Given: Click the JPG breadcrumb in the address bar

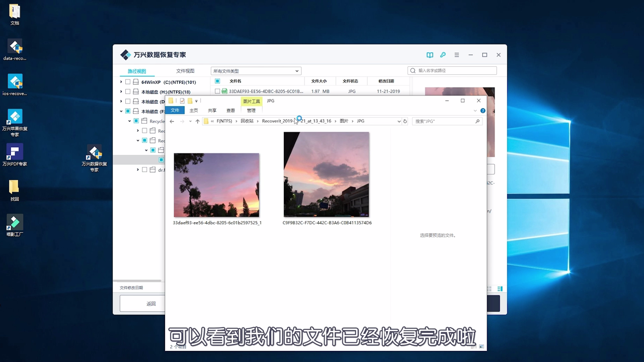Looking at the screenshot, I should (361, 121).
